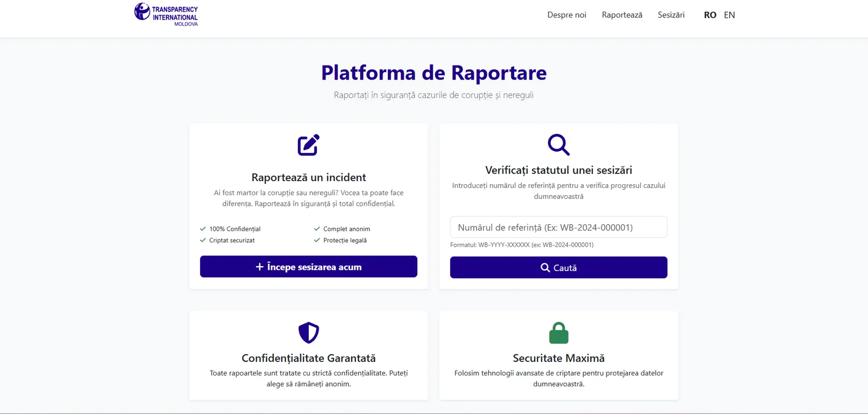
Task: Select the text Ai fost martor la corupție
Action: (309, 198)
